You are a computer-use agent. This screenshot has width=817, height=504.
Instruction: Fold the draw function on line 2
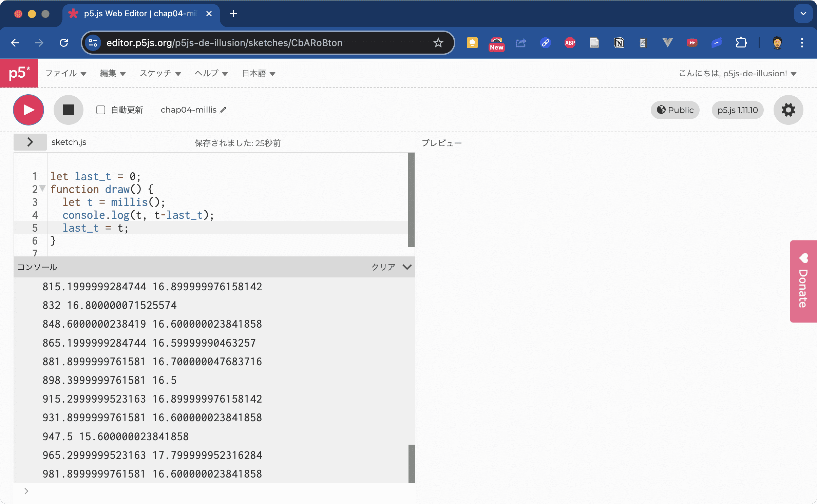tap(42, 188)
